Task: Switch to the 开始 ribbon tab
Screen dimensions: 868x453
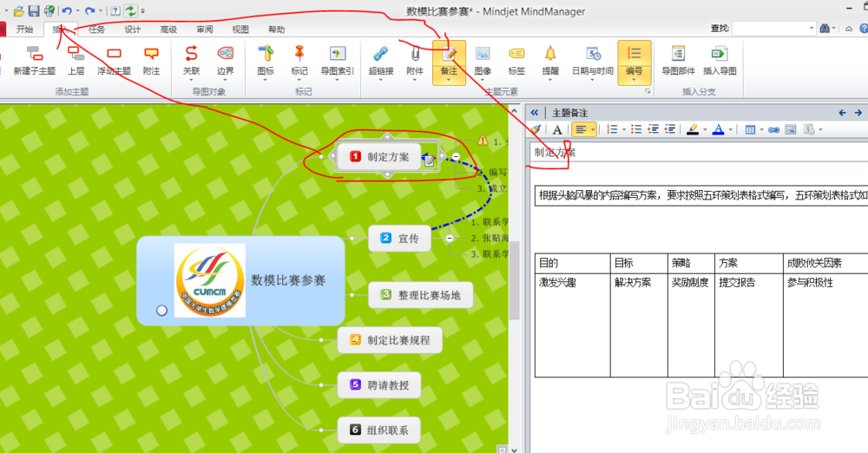Action: coord(25,30)
